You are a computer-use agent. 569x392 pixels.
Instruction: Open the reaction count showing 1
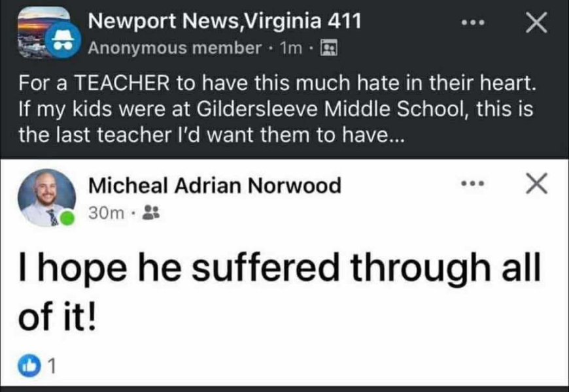coord(52,367)
